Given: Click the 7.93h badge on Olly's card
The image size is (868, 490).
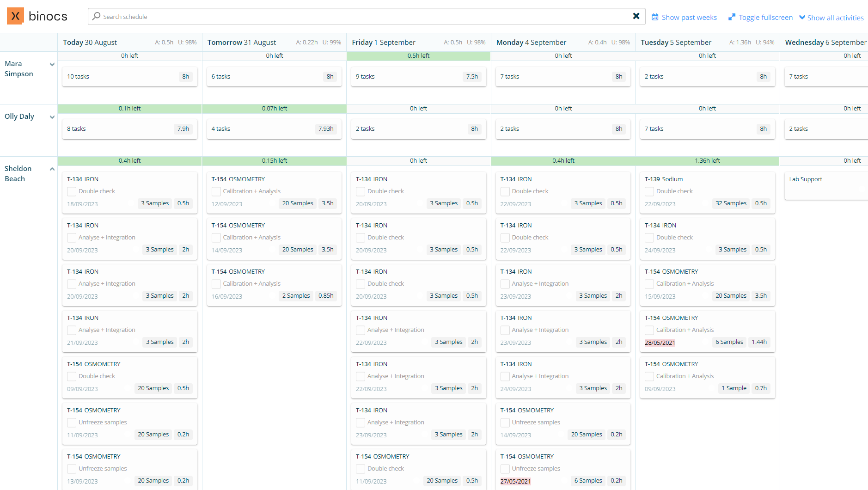Looking at the screenshot, I should click(x=326, y=129).
